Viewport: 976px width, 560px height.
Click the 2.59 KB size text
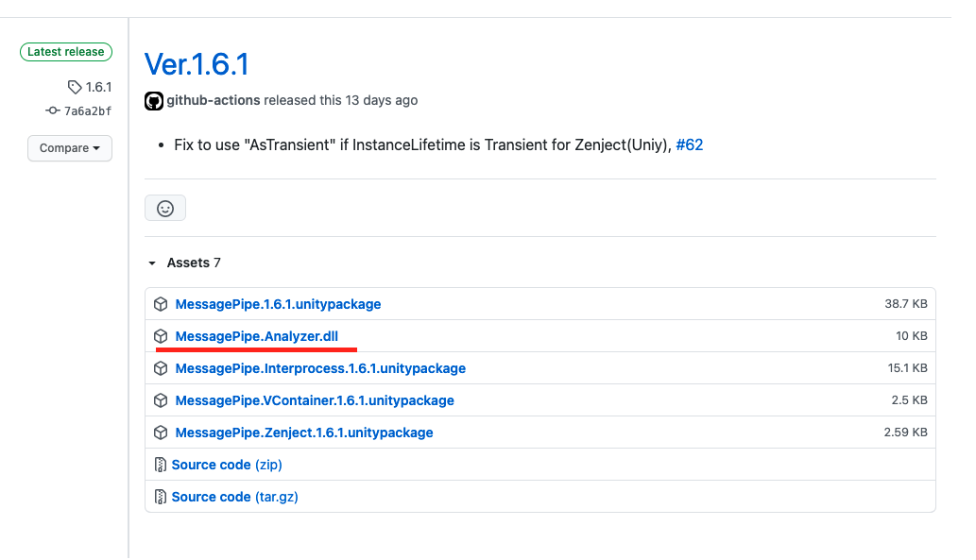click(906, 433)
